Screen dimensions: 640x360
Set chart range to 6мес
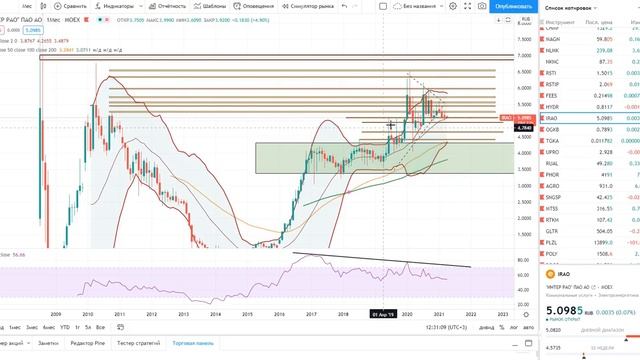click(49, 327)
